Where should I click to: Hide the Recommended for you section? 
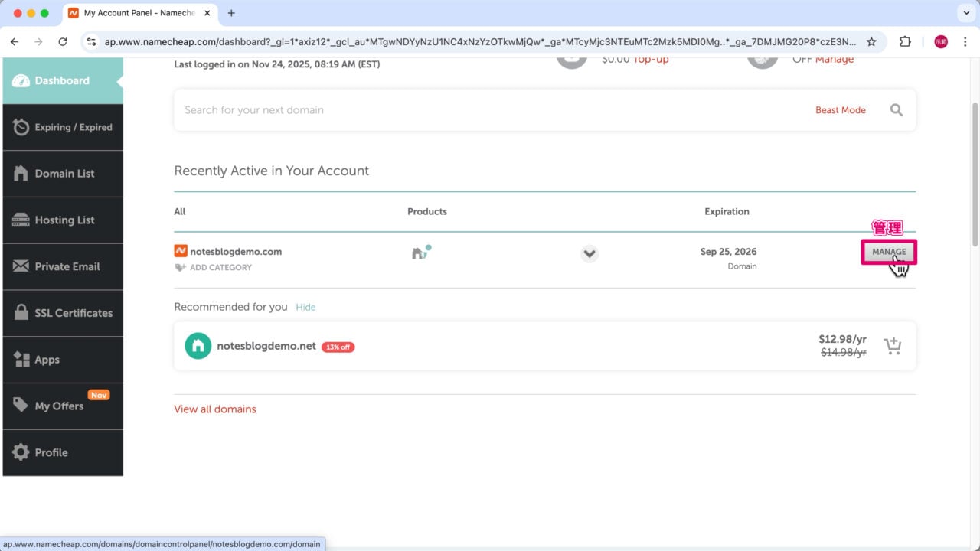pos(305,307)
